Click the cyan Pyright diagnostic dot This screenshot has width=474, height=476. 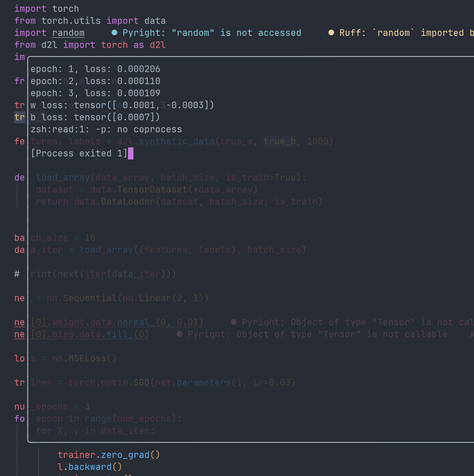click(x=114, y=33)
